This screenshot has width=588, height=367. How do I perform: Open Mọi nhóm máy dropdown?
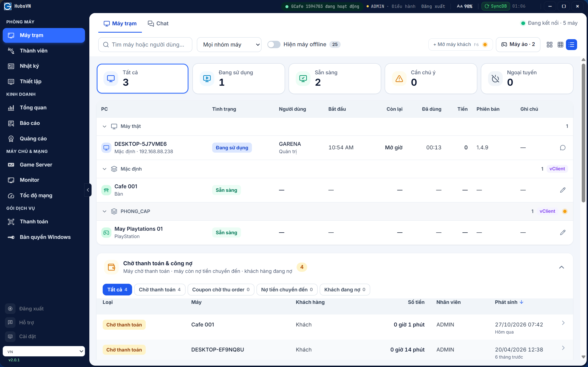229,45
